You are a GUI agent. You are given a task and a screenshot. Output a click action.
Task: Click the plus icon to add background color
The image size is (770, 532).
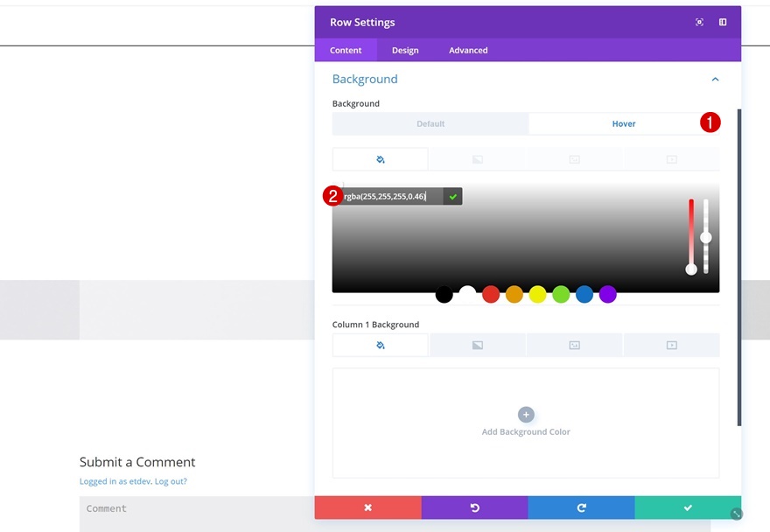click(x=526, y=415)
